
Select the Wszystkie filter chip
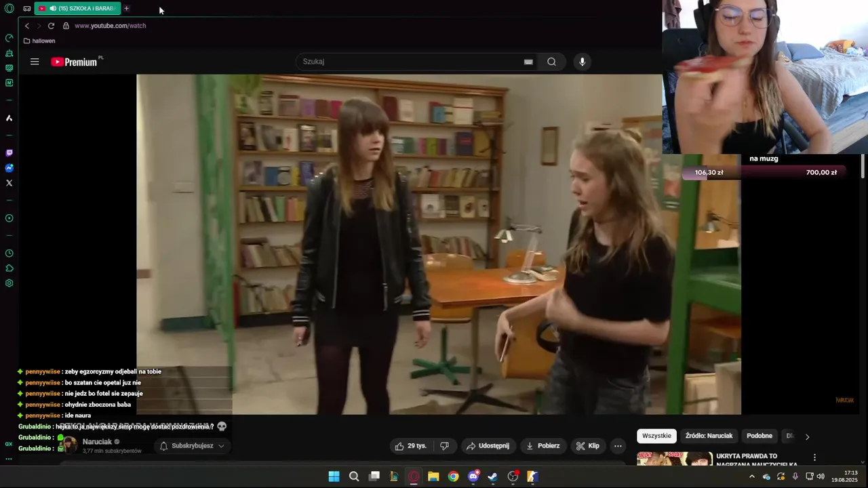click(x=656, y=436)
